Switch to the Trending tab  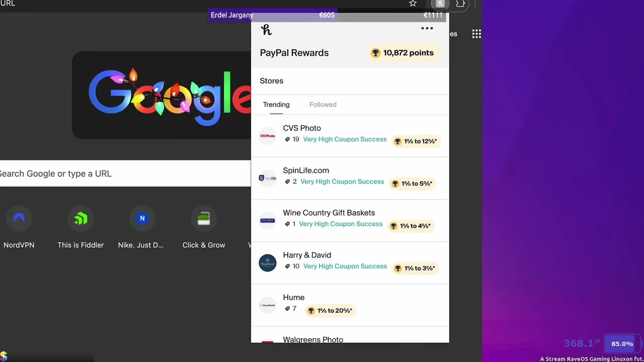click(276, 105)
